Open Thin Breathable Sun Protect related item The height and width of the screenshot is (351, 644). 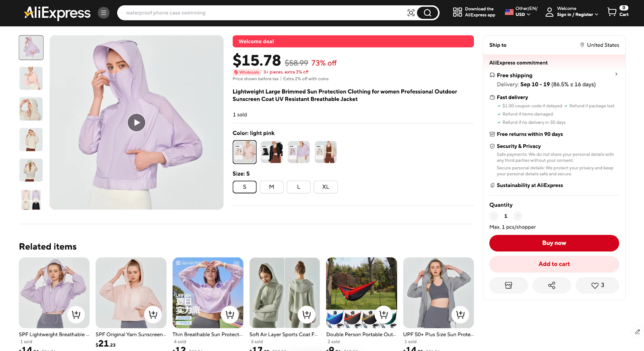tap(208, 293)
